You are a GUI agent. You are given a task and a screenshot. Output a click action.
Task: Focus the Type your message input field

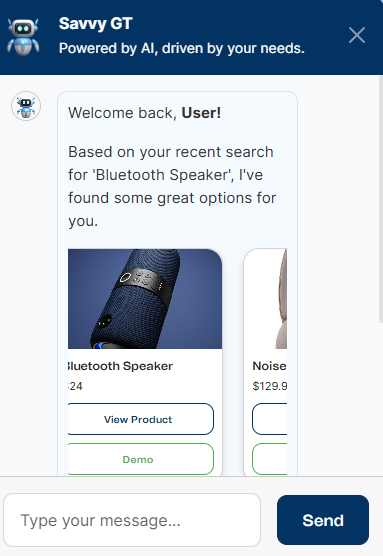pyautogui.click(x=132, y=520)
